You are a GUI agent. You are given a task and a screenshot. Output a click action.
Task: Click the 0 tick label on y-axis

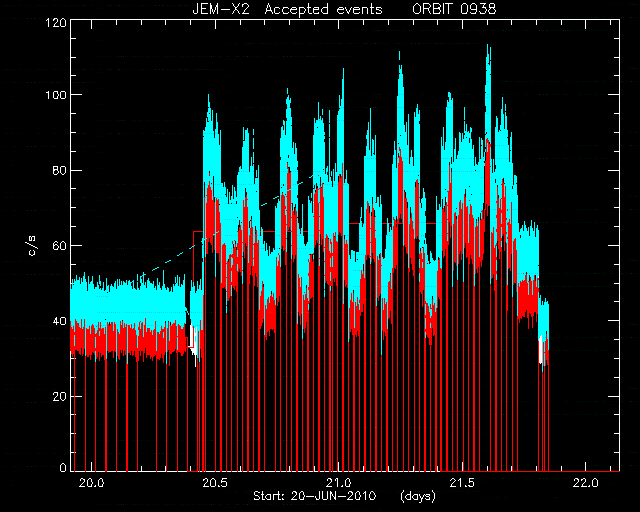pos(63,467)
